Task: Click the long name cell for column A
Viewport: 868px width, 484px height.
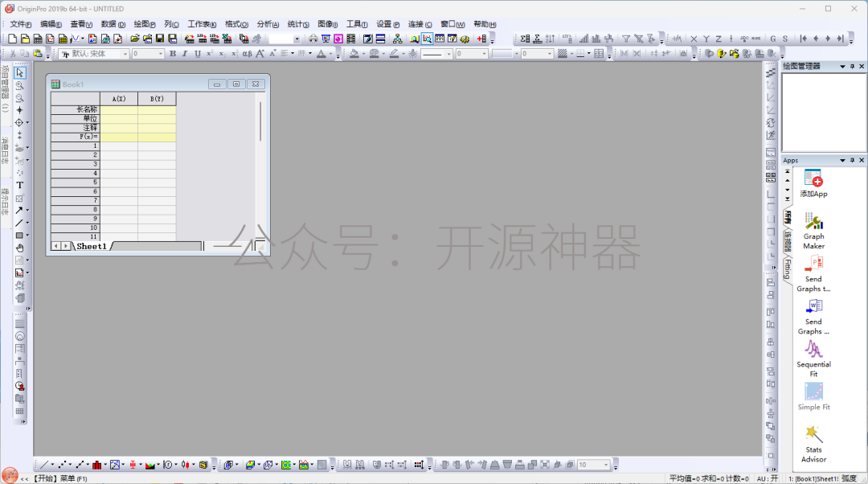Action: click(118, 109)
